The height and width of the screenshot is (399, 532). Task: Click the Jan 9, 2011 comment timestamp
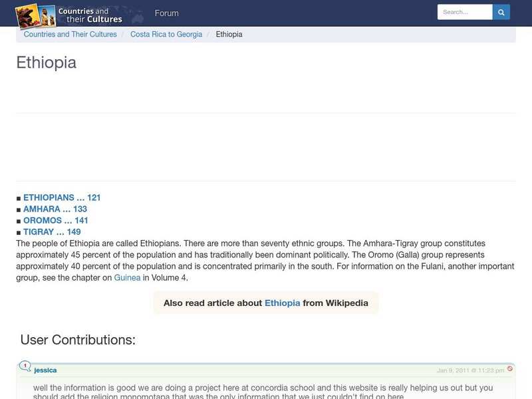point(471,370)
